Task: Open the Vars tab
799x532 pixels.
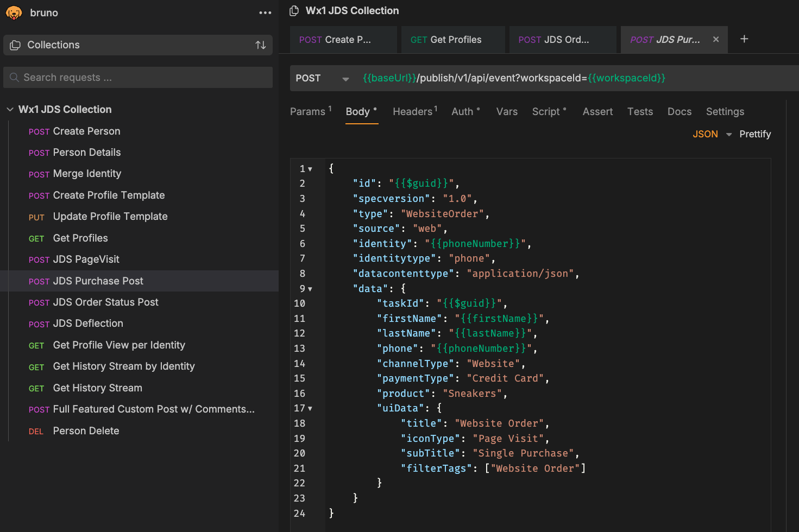Action: 507,111
